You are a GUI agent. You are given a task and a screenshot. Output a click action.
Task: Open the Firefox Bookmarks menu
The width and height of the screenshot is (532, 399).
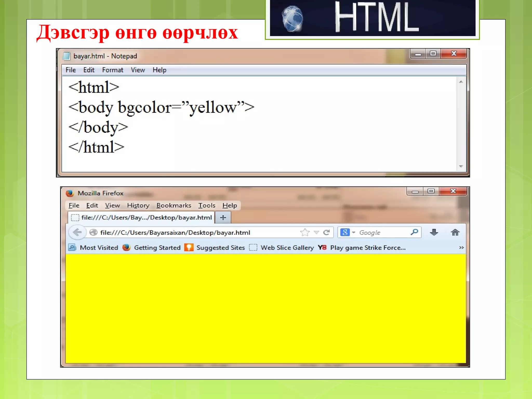(174, 205)
